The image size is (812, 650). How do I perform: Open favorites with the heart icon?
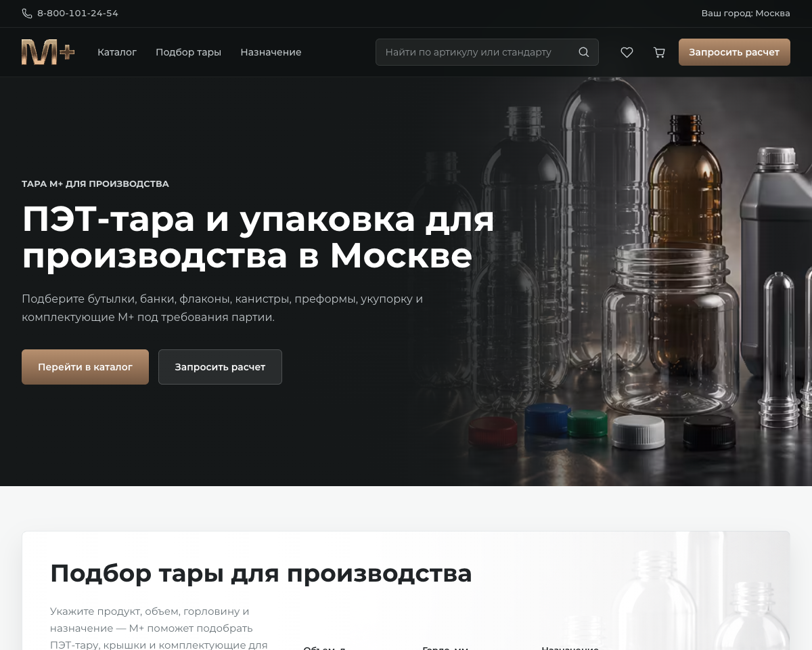pyautogui.click(x=627, y=52)
